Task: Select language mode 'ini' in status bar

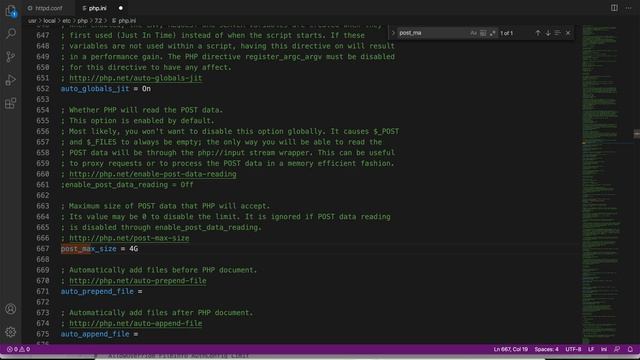Action: (x=604, y=349)
